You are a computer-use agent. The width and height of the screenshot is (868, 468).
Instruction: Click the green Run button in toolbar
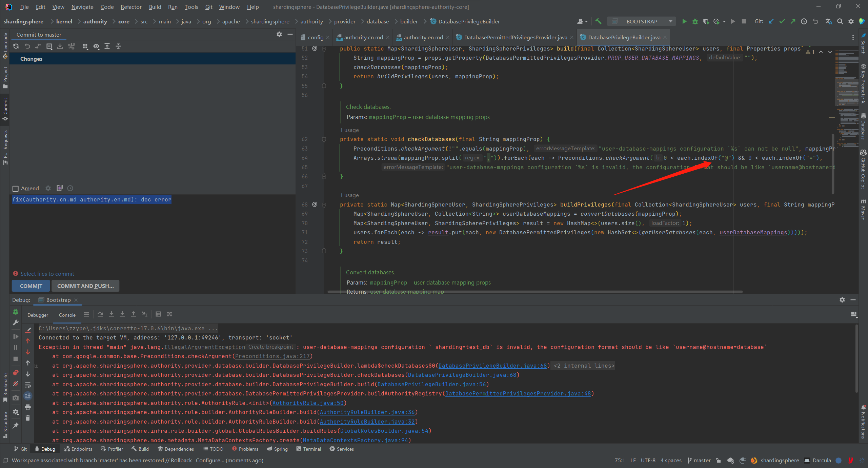click(684, 21)
